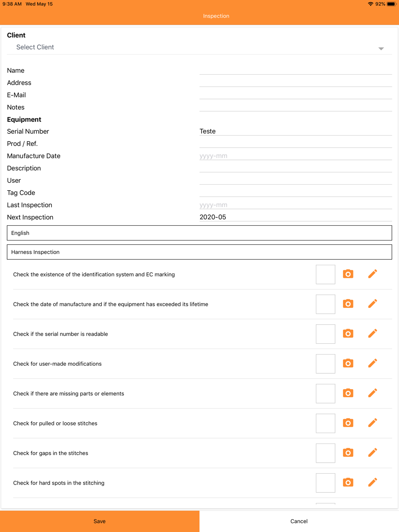Viewport: 399px width, 532px height.
Task: Open the Select Client dropdown
Action: [199, 47]
